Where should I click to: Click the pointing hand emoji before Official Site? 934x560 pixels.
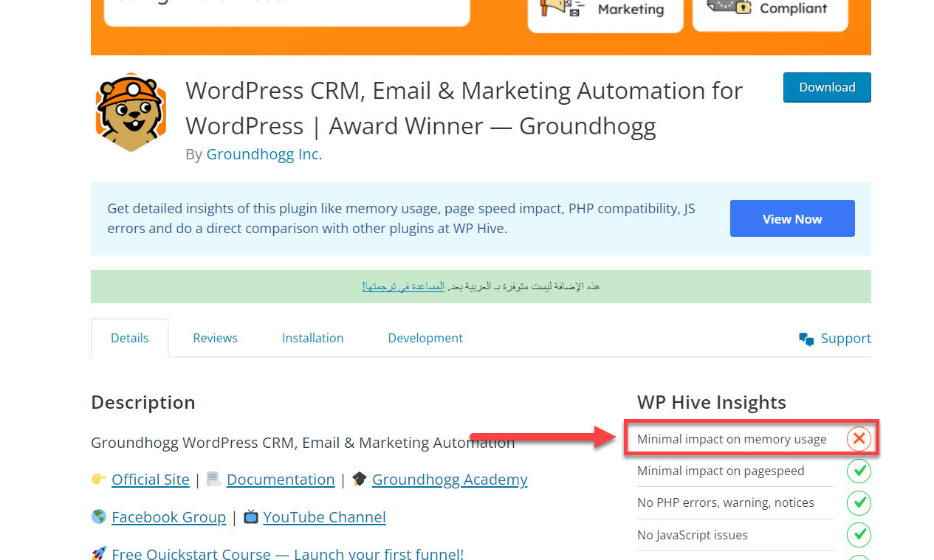point(99,480)
